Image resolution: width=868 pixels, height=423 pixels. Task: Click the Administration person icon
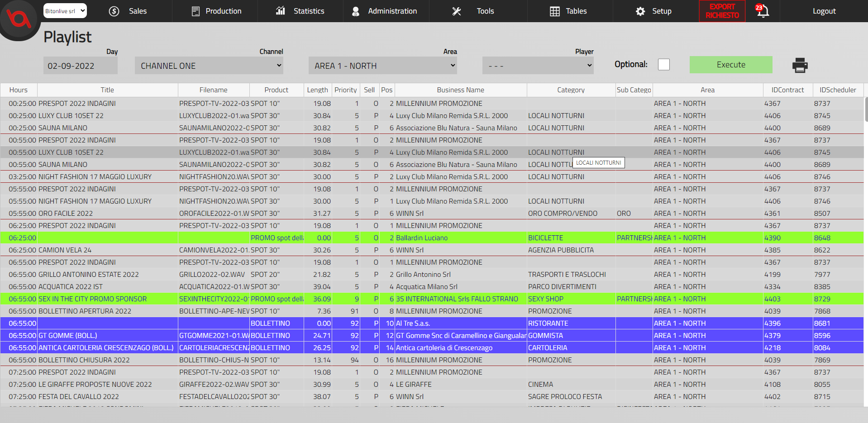click(356, 11)
